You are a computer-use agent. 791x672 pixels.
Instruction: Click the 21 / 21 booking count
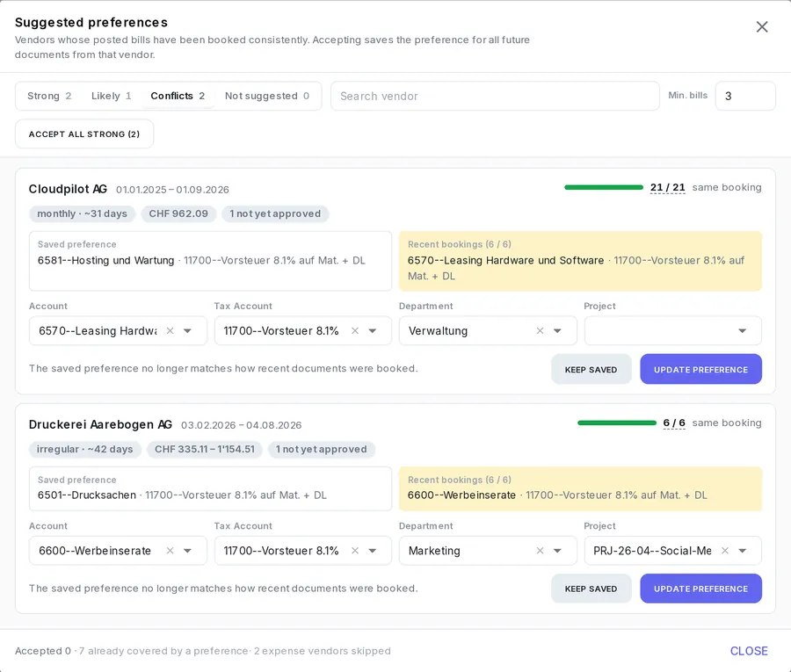(x=667, y=187)
